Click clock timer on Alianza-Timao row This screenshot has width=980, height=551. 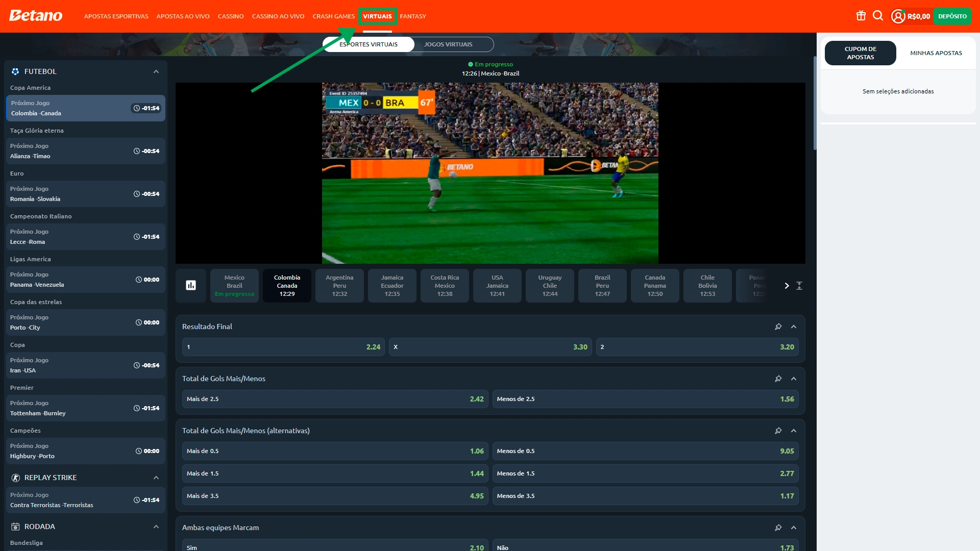tap(146, 151)
